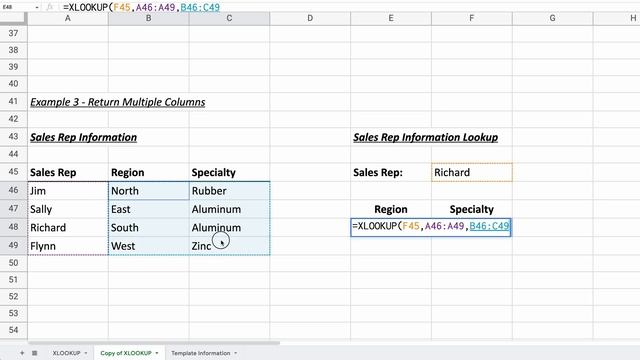The height and width of the screenshot is (360, 640).
Task: Select the cell containing South
Action: (149, 227)
